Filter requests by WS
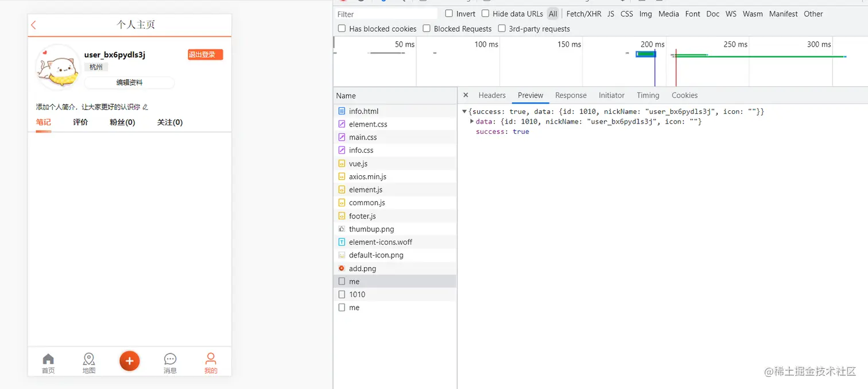Screen dimensions: 868x389 click(x=731, y=14)
